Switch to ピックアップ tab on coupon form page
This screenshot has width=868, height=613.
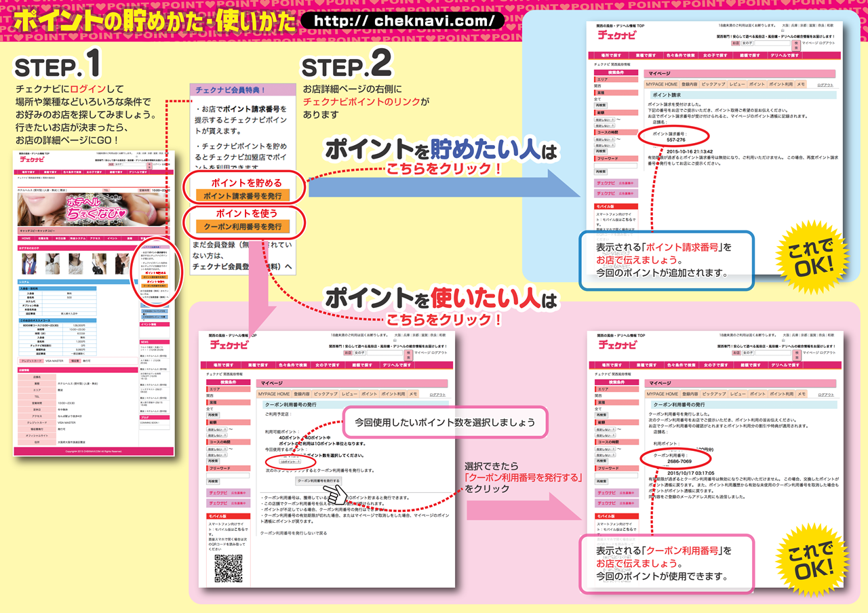tap(325, 394)
